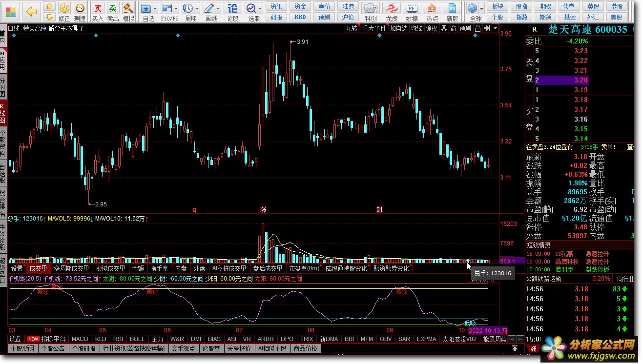Click the lock icon on chart header

(477, 28)
